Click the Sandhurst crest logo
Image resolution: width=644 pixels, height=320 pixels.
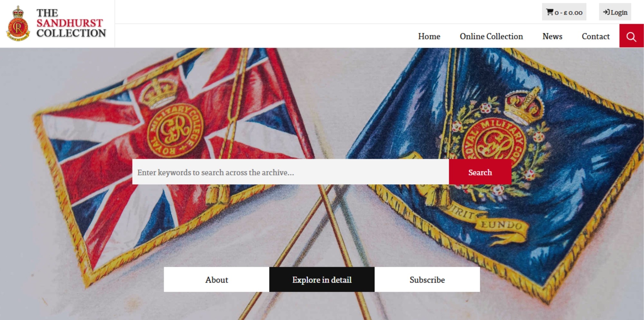(18, 24)
